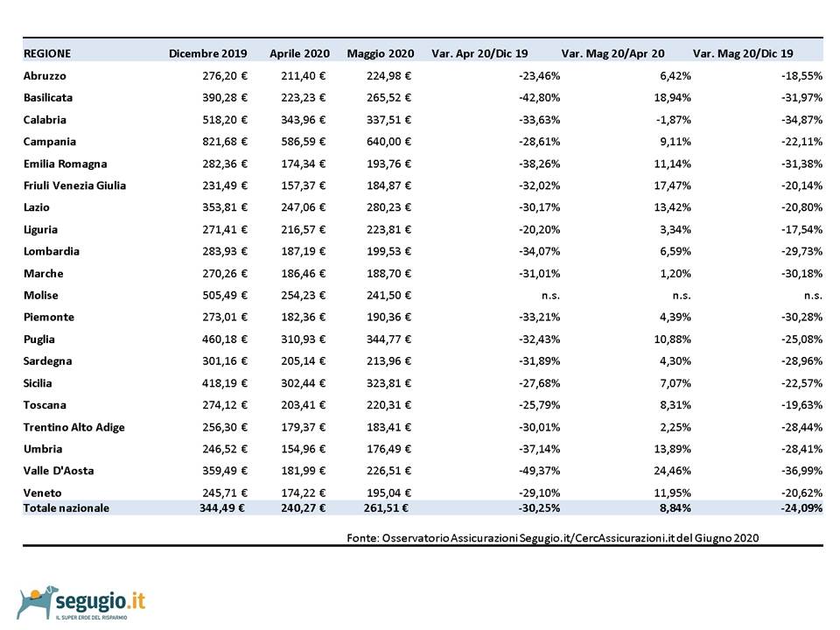Select the Var. Mag 20/Apr 20 header
The image size is (840, 630).
pos(612,52)
